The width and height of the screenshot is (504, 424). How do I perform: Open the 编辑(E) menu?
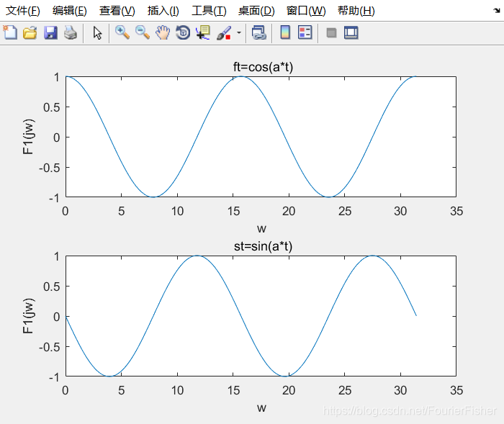click(70, 11)
